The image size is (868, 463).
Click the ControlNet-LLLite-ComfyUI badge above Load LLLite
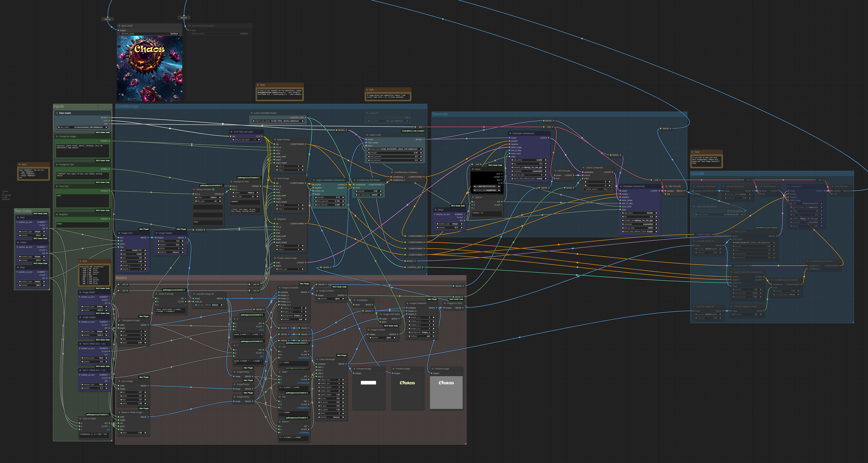pyautogui.click(x=413, y=131)
